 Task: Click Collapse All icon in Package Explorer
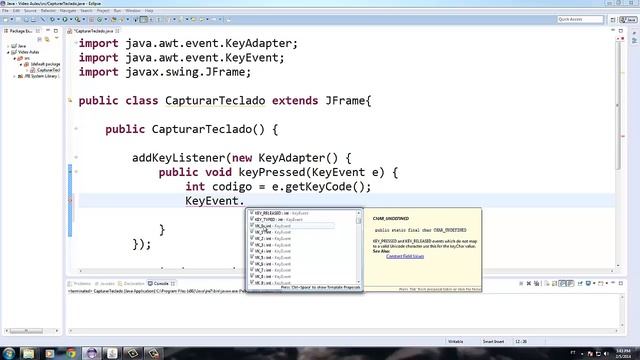(40, 39)
